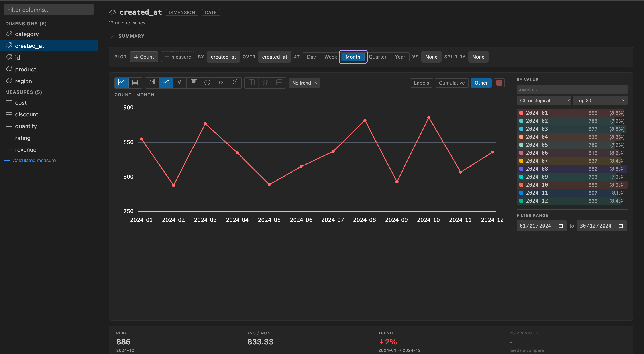Open the end date calendar picker icon

pos(621,226)
